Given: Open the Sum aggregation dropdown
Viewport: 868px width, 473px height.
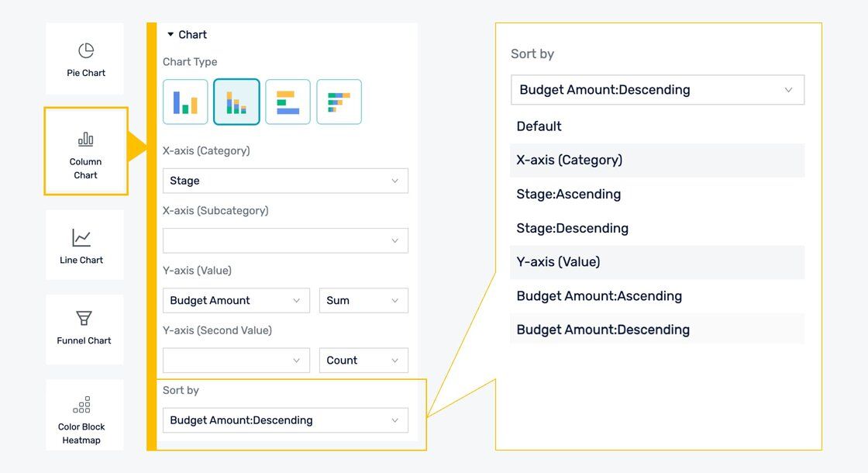Looking at the screenshot, I should [363, 300].
